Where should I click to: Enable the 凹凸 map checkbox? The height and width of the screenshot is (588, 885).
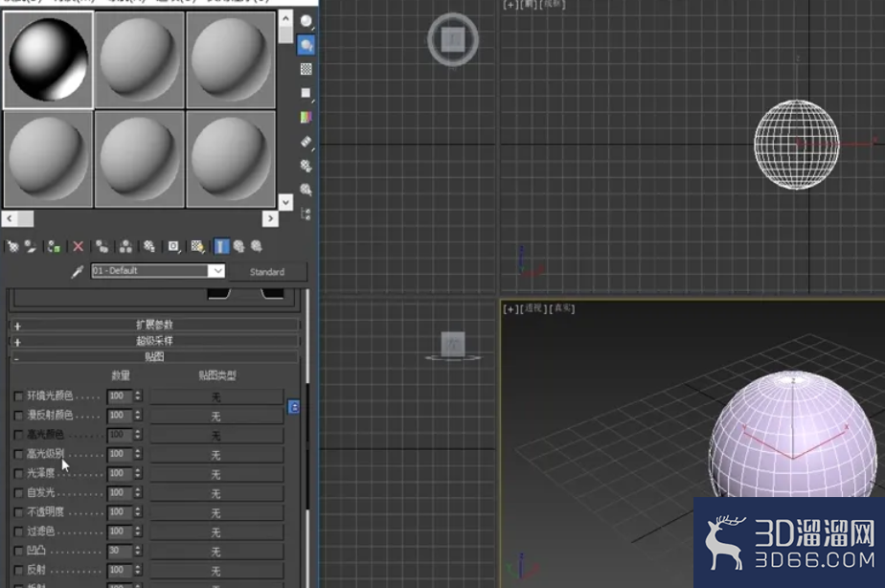[18, 551]
